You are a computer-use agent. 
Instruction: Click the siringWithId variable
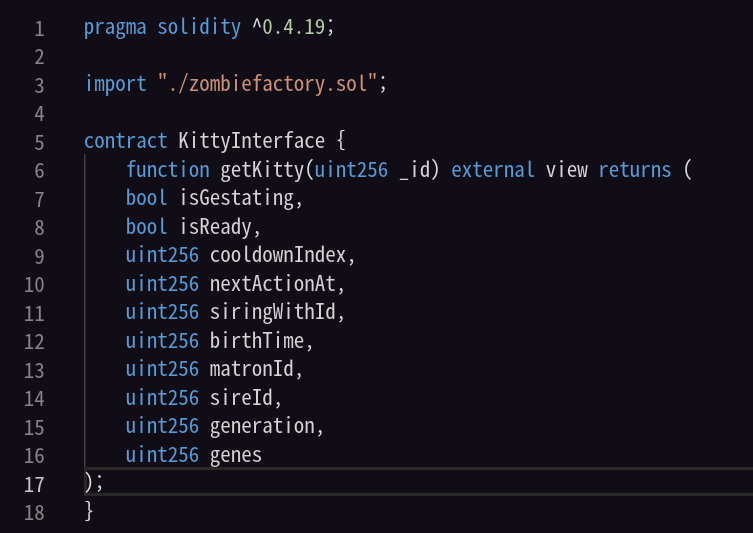[272, 312]
